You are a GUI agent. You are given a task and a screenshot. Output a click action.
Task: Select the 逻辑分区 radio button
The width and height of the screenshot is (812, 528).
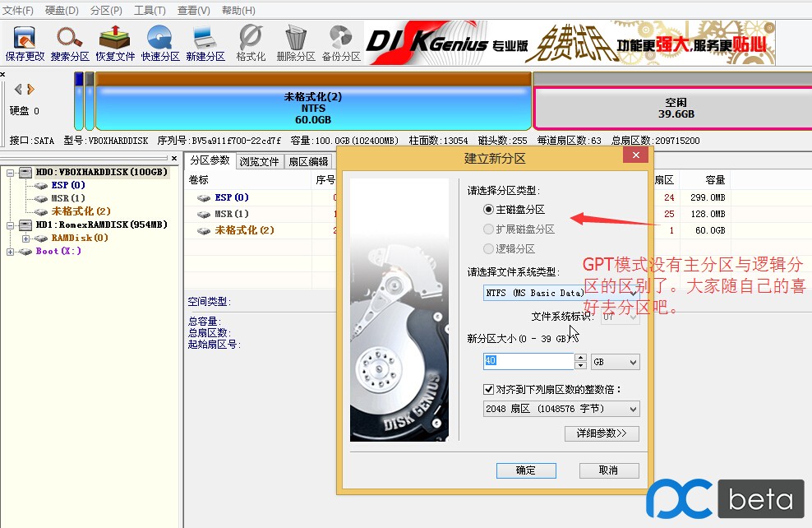tap(488, 250)
